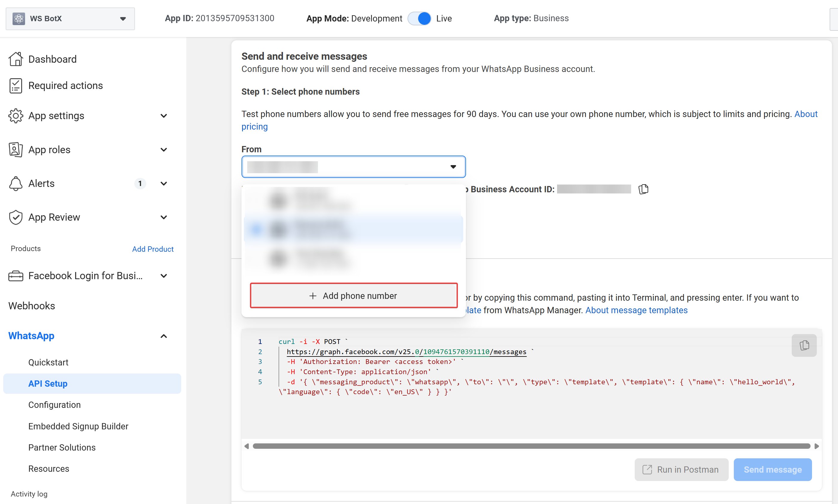Screen dimensions: 838x504
Task: Click the Alerts count badge 1
Action: (140, 183)
